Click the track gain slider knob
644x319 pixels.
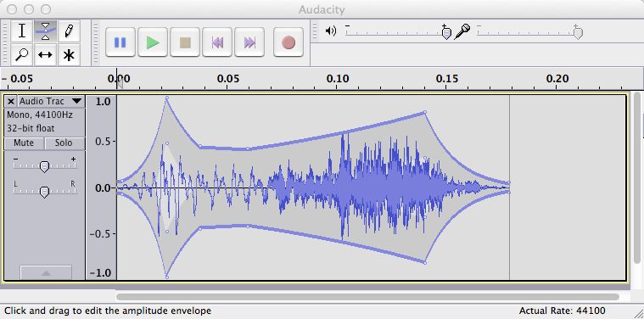(x=44, y=166)
